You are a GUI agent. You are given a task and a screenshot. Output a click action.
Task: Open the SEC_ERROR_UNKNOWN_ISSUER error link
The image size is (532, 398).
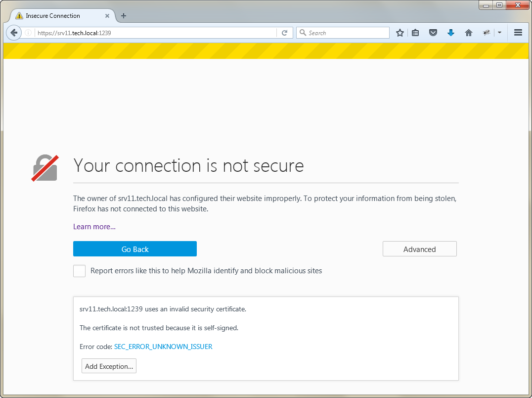point(163,347)
